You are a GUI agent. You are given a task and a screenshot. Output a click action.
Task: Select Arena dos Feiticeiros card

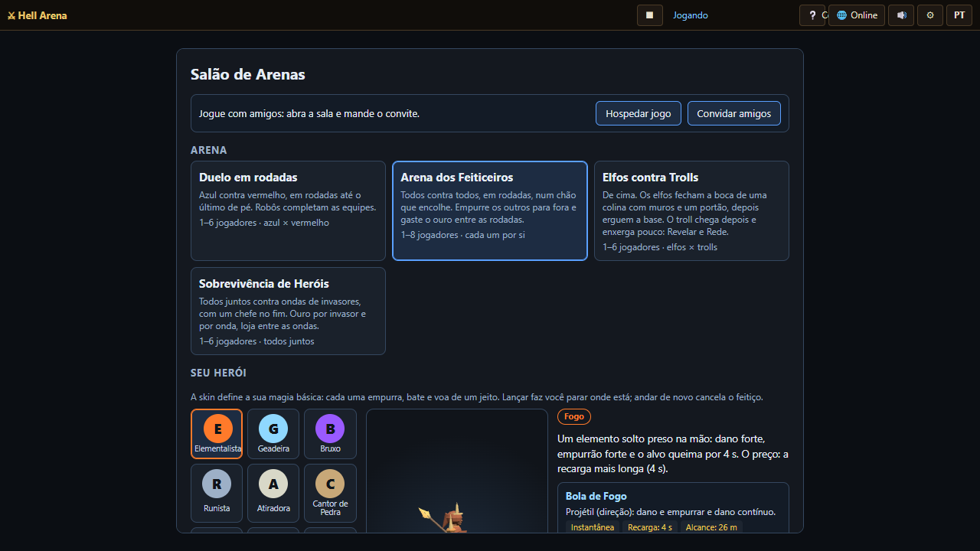tap(490, 210)
